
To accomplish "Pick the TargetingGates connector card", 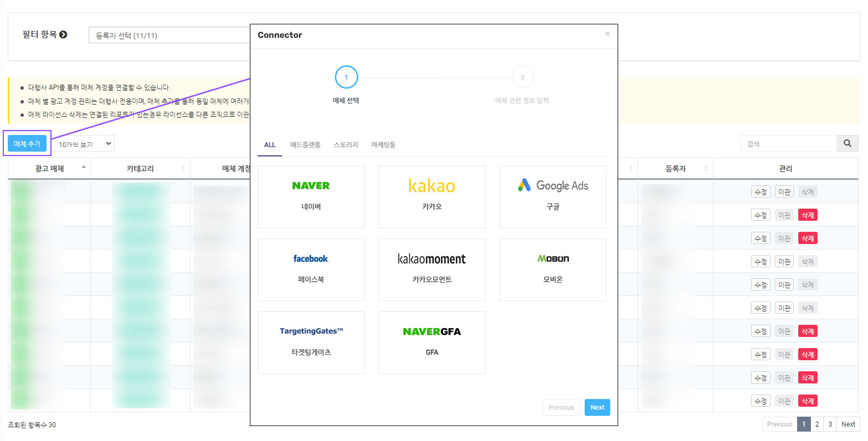I will click(311, 343).
